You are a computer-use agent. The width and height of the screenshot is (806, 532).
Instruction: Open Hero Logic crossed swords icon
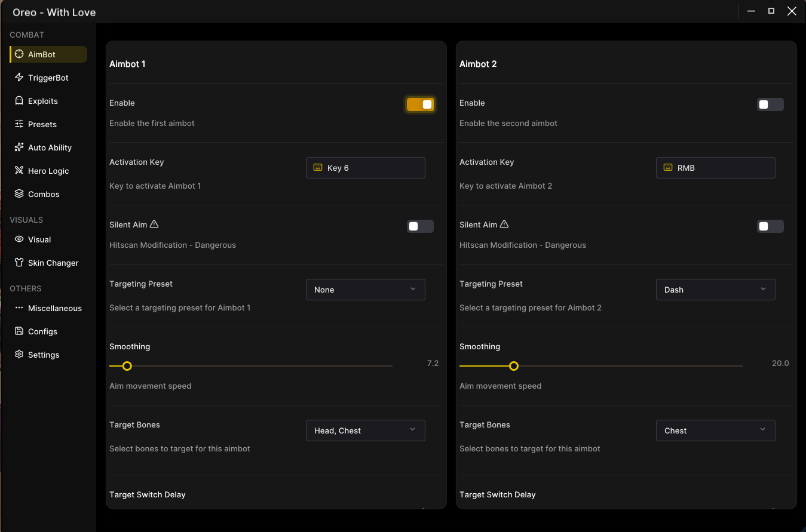19,171
